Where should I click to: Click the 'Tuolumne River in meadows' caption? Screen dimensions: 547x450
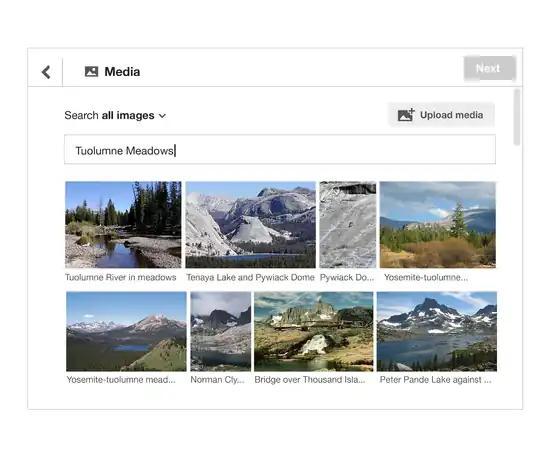coord(121,277)
